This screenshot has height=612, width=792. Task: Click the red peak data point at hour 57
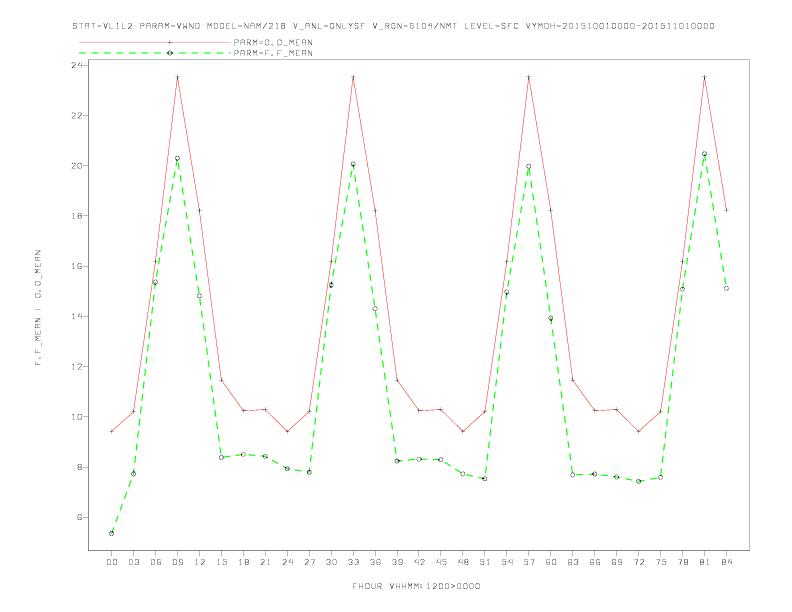529,77
